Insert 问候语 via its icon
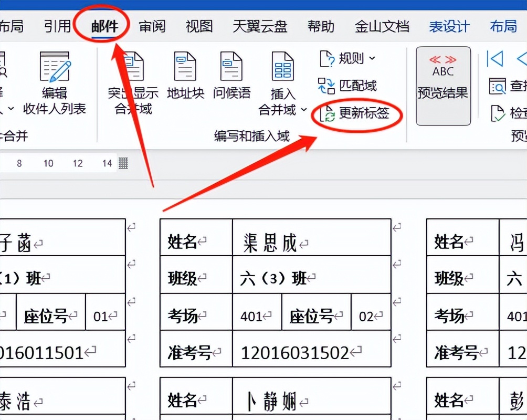 (x=231, y=66)
